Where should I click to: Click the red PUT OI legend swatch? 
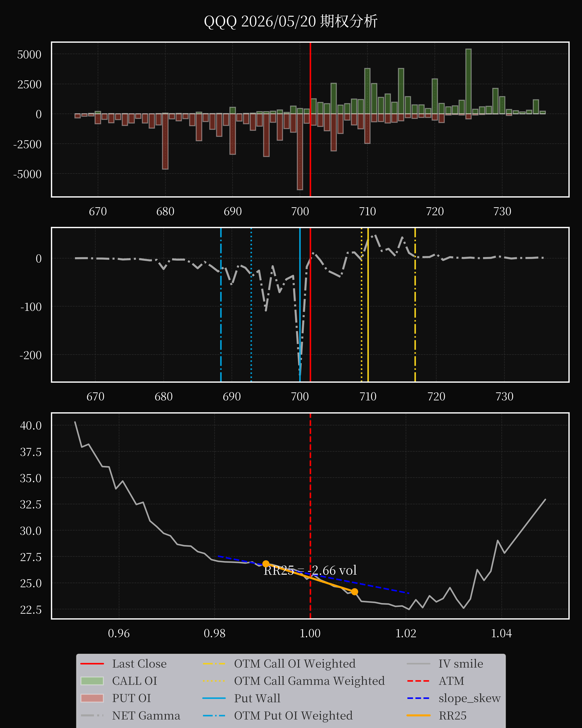coord(92,698)
